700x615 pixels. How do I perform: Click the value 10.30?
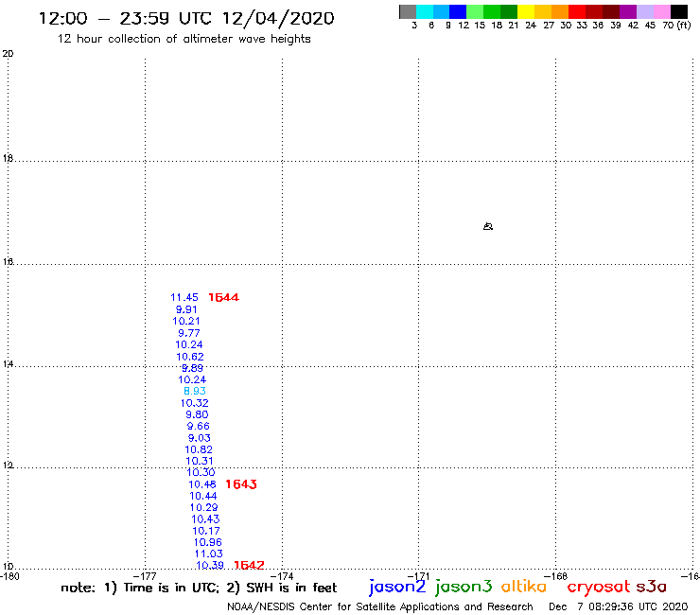point(201,472)
